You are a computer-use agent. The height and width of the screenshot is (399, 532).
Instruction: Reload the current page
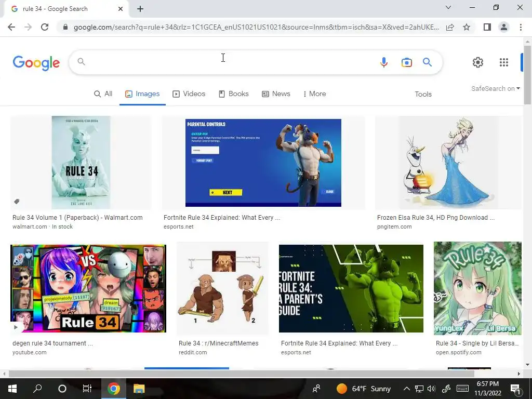coord(45,27)
